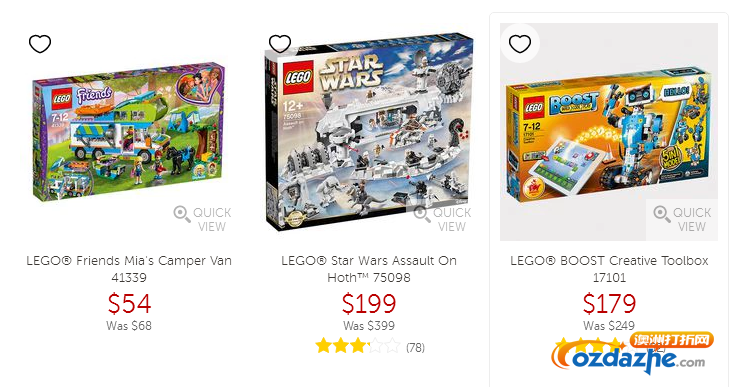Open LEGO Friends Mia's Camper Van 41339 title link
Viewport: 736px width, 387px height.
point(129,269)
